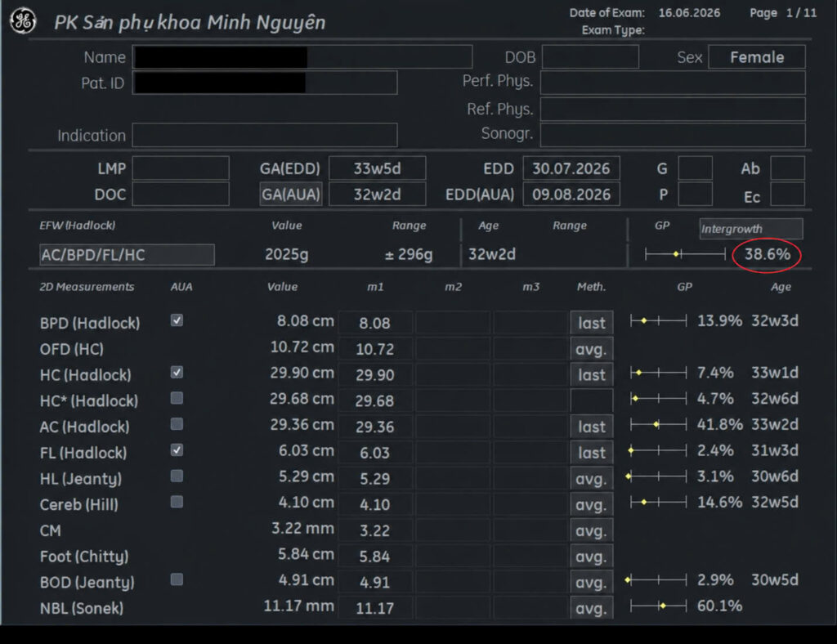
Task: Change the BPD method 'last' selector
Action: [x=592, y=323]
